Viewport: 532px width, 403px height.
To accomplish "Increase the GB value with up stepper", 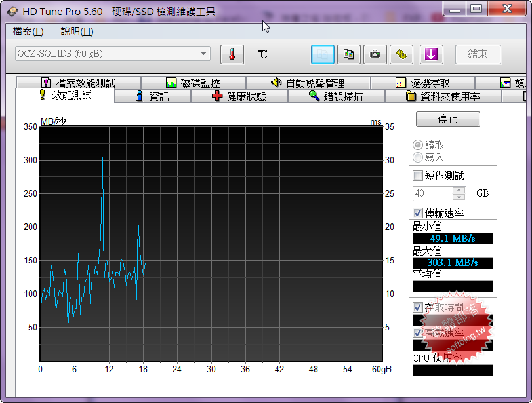I will point(459,190).
